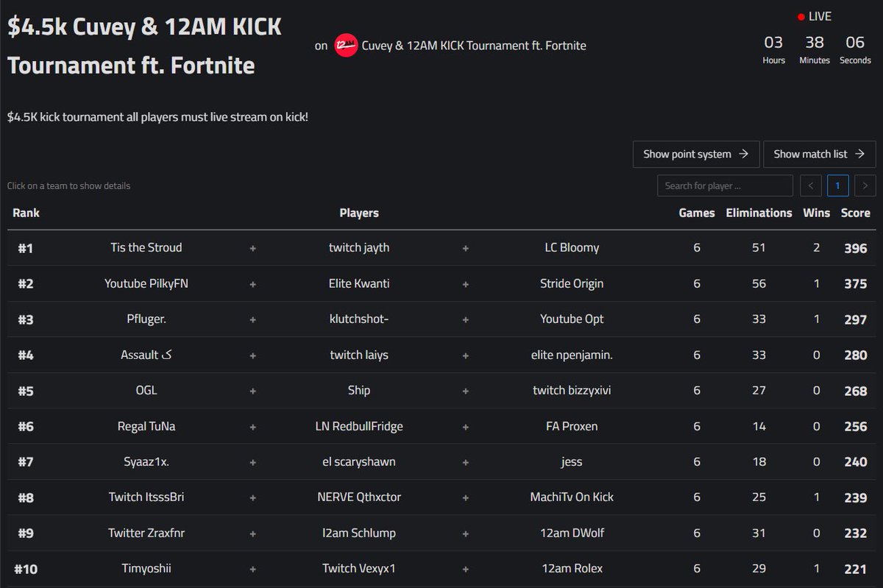The height and width of the screenshot is (588, 883).
Task: Open team of Youtube PilkyFN
Action: [441, 283]
